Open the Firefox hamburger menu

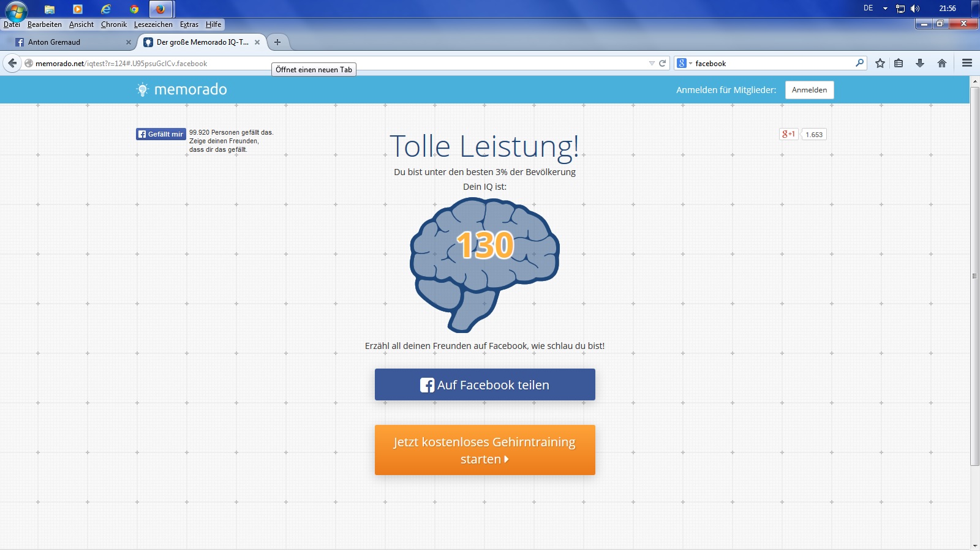click(967, 63)
